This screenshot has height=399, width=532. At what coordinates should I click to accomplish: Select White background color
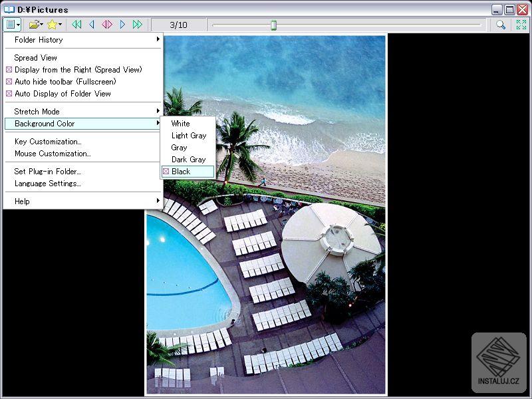point(188,124)
